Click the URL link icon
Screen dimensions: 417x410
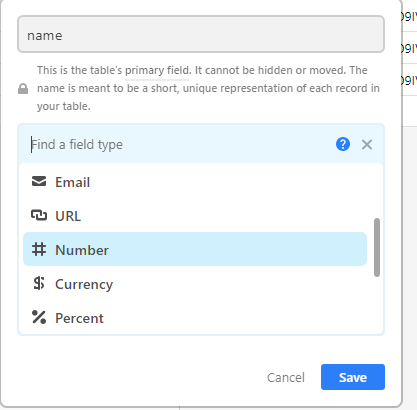click(x=39, y=215)
